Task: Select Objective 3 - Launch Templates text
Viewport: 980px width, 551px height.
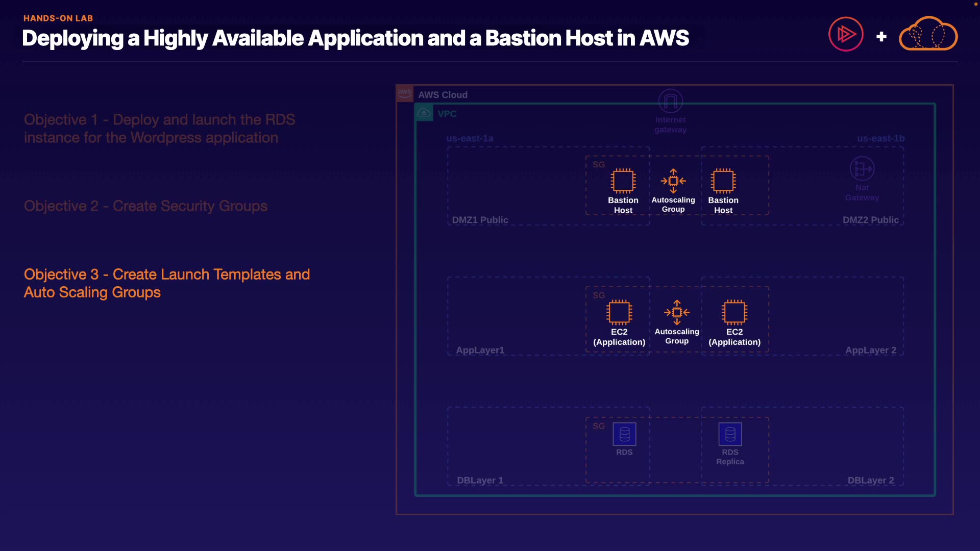Action: coord(166,283)
